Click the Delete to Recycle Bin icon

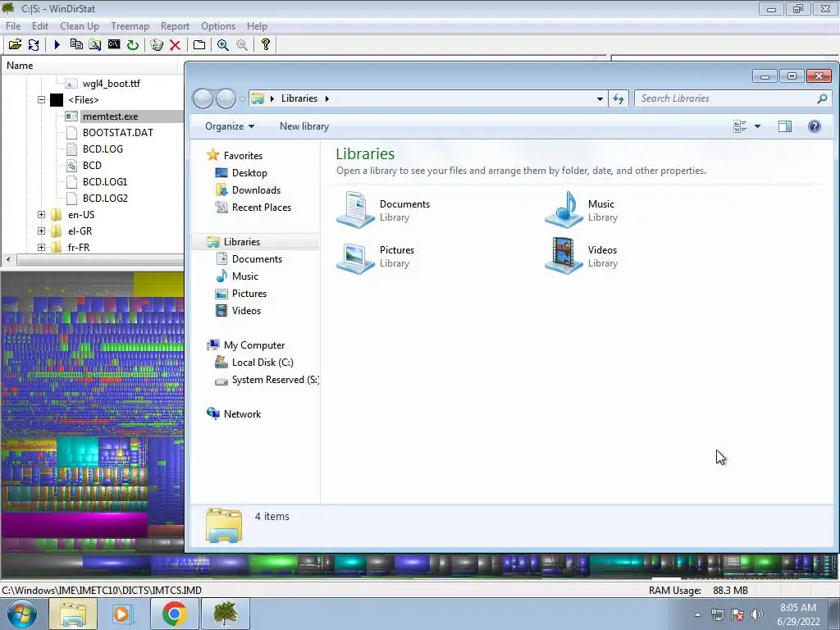click(x=157, y=45)
